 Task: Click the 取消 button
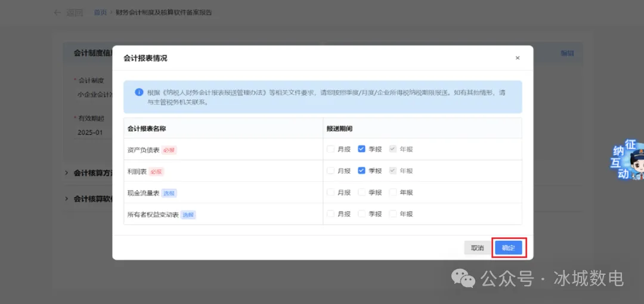(x=477, y=248)
